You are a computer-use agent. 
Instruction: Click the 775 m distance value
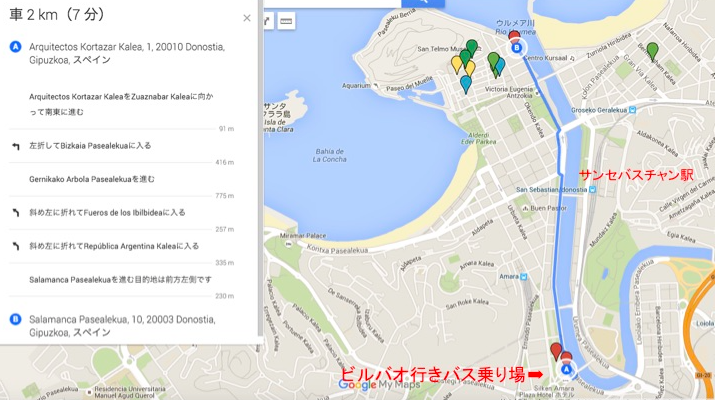[x=224, y=196]
